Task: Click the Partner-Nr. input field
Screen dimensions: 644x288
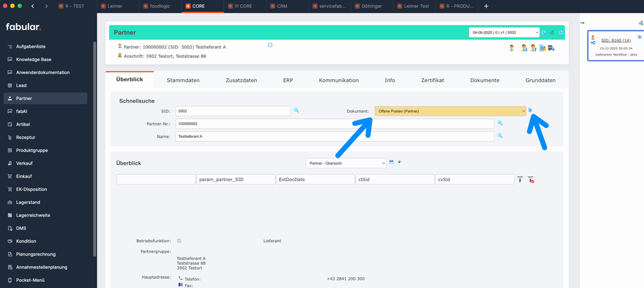Action: point(335,124)
